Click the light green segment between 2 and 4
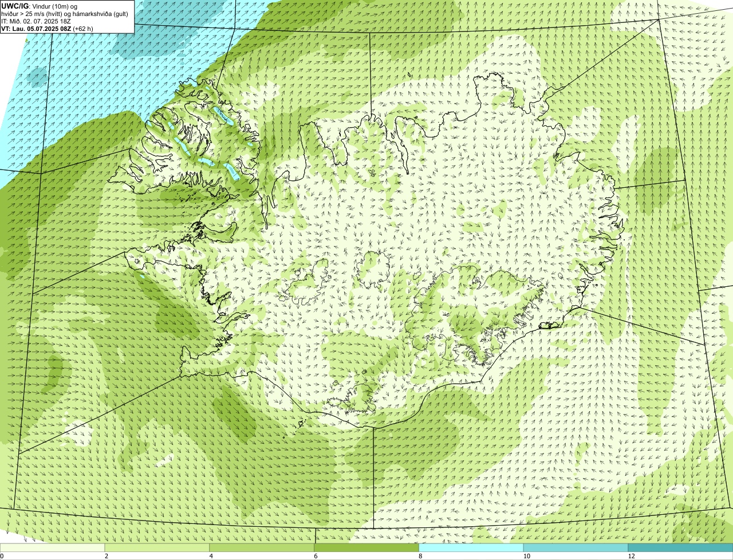733x560 pixels. (157, 547)
